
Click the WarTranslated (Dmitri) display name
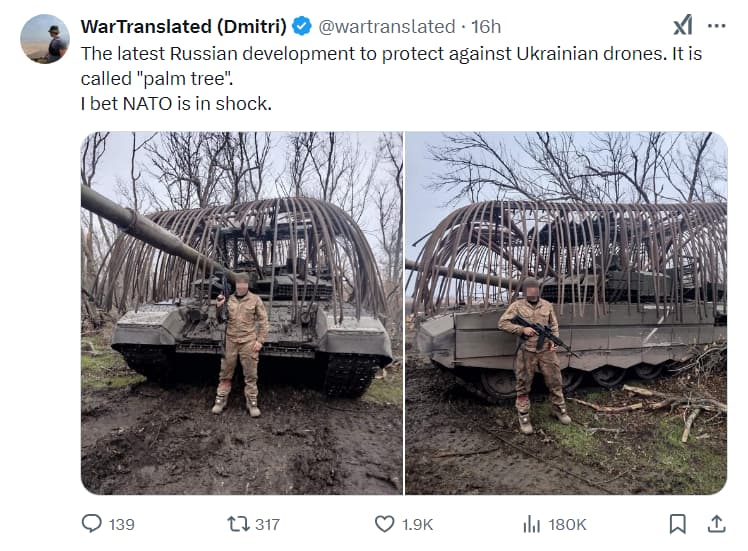click(x=184, y=26)
